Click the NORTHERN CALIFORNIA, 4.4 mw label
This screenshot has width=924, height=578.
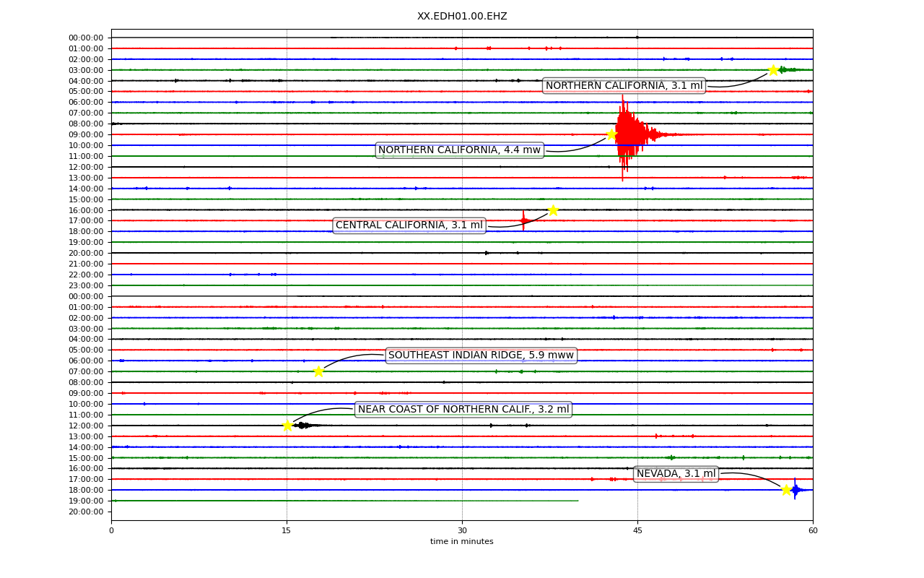pyautogui.click(x=459, y=150)
